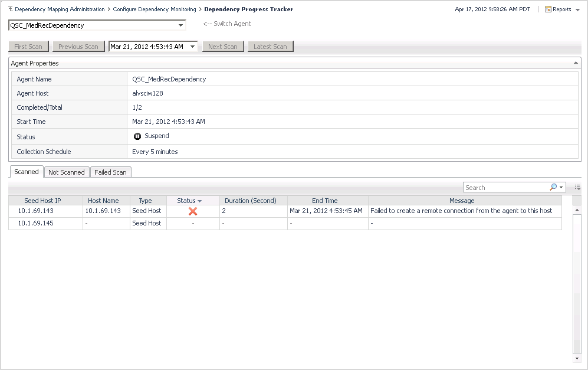Viewport: 588px width, 370px height.
Task: Click the Failed to create remote connection message
Action: [461, 211]
